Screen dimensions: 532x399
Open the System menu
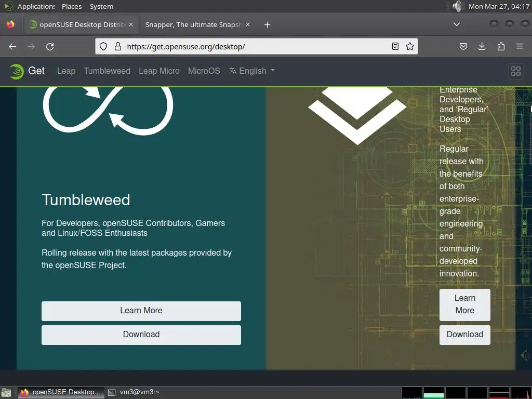point(101,6)
